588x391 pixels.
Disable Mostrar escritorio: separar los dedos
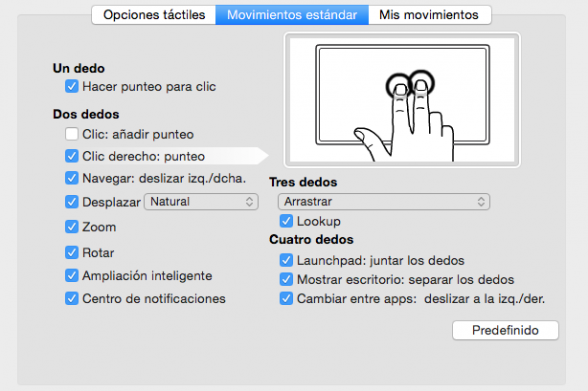(x=286, y=279)
